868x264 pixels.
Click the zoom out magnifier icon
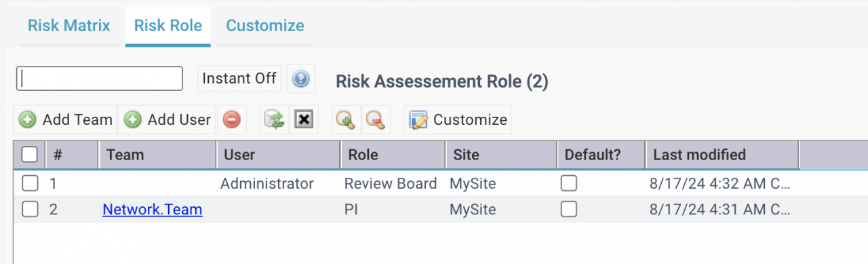point(375,120)
